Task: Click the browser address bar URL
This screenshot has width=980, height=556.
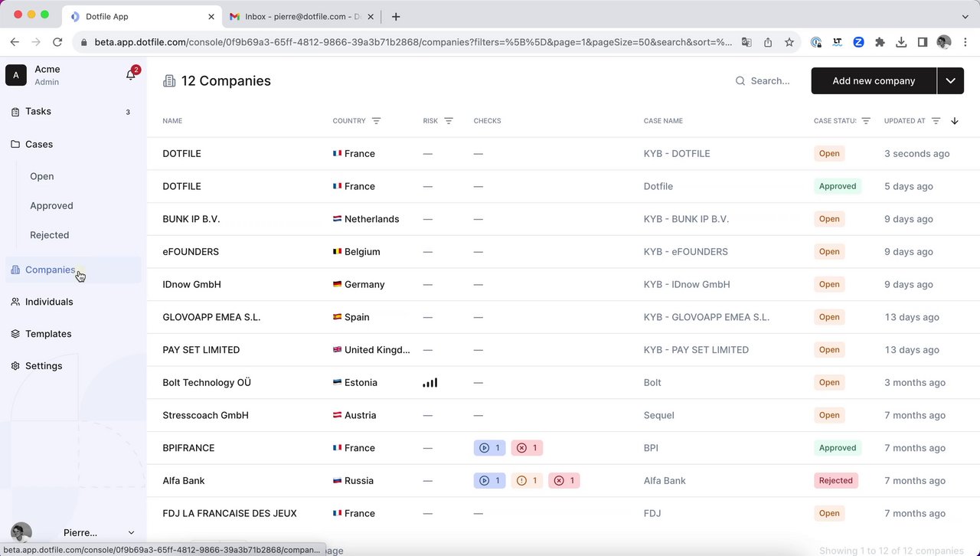Action: click(x=413, y=42)
